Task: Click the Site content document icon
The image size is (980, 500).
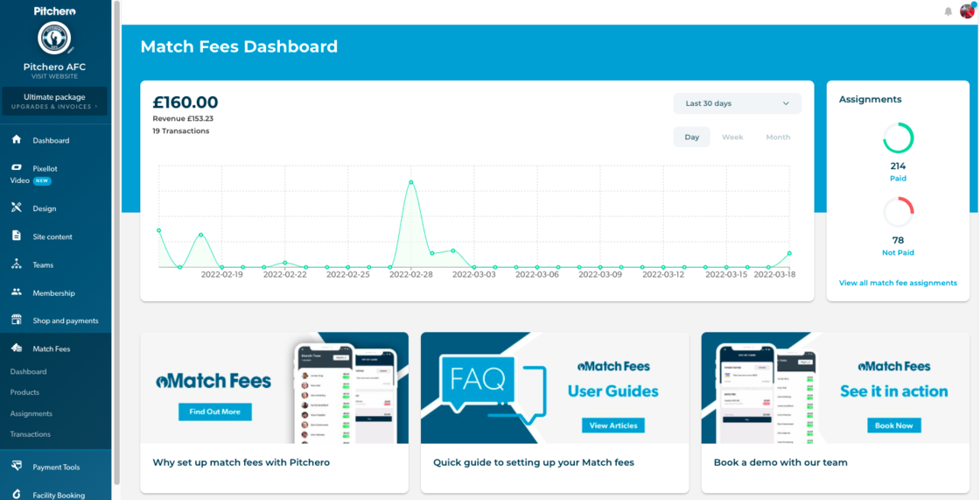Action: 17,236
